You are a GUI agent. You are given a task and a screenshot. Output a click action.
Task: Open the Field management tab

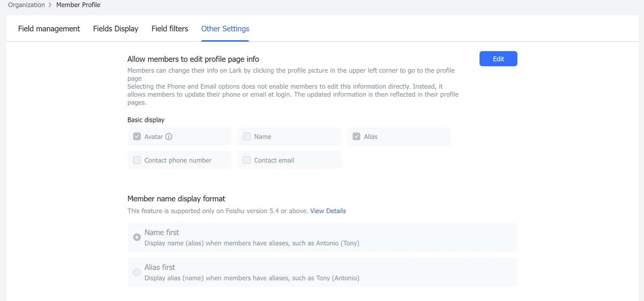click(x=49, y=29)
